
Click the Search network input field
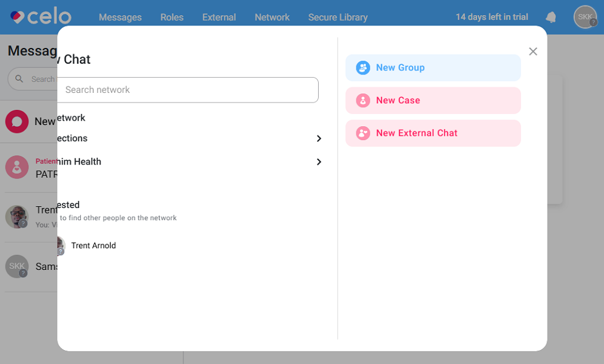pos(188,90)
